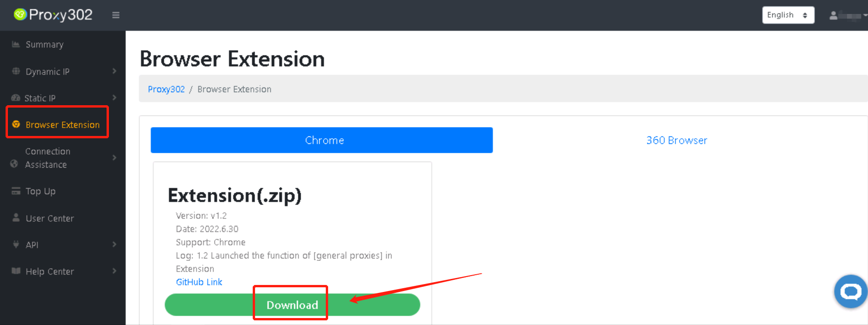The height and width of the screenshot is (325, 868).
Task: Toggle the hamburger sidebar menu icon
Action: coord(116,15)
